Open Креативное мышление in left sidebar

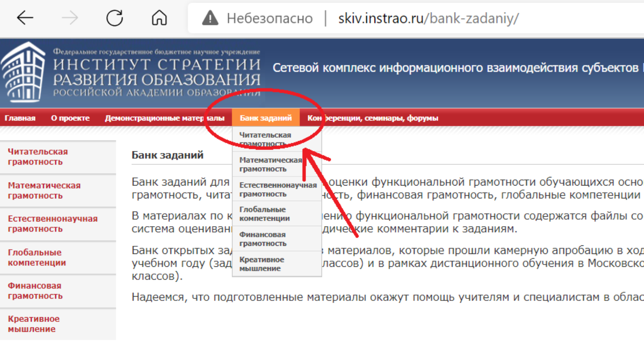[33, 324]
